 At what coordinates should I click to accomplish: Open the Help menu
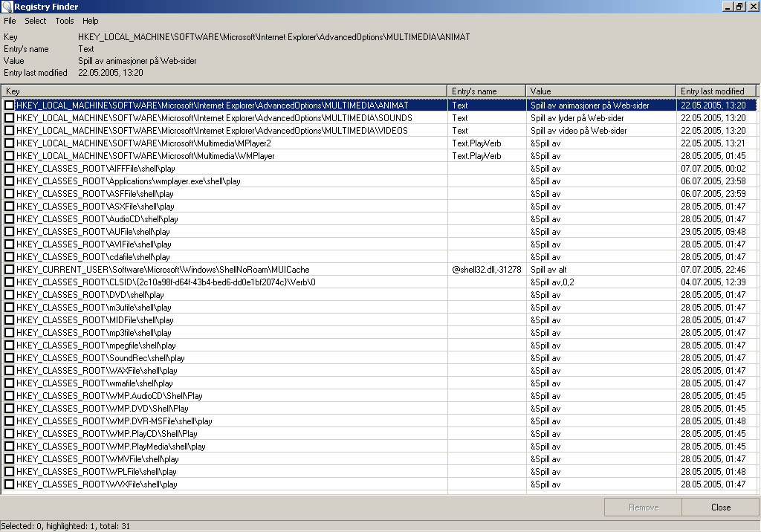pos(90,21)
